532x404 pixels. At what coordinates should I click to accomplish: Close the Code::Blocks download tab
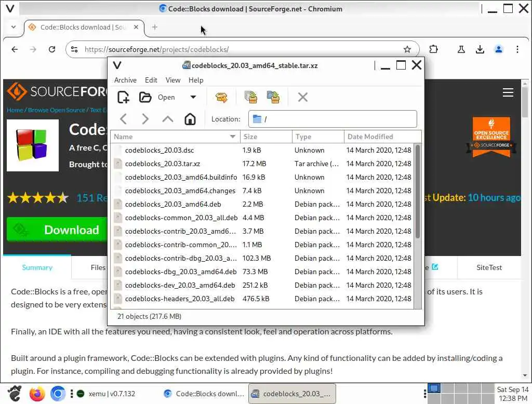coord(136,27)
